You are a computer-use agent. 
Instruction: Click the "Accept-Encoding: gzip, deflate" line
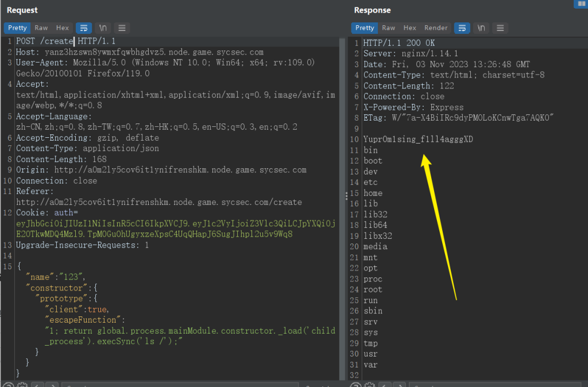(87, 138)
